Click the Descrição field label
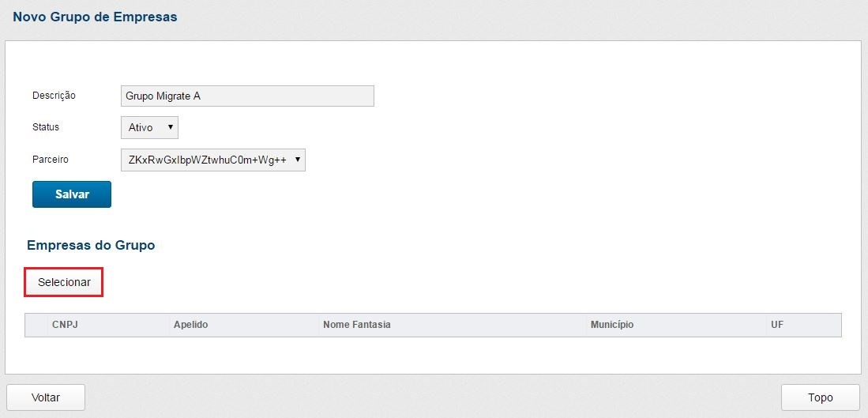868x418 pixels. [x=54, y=96]
